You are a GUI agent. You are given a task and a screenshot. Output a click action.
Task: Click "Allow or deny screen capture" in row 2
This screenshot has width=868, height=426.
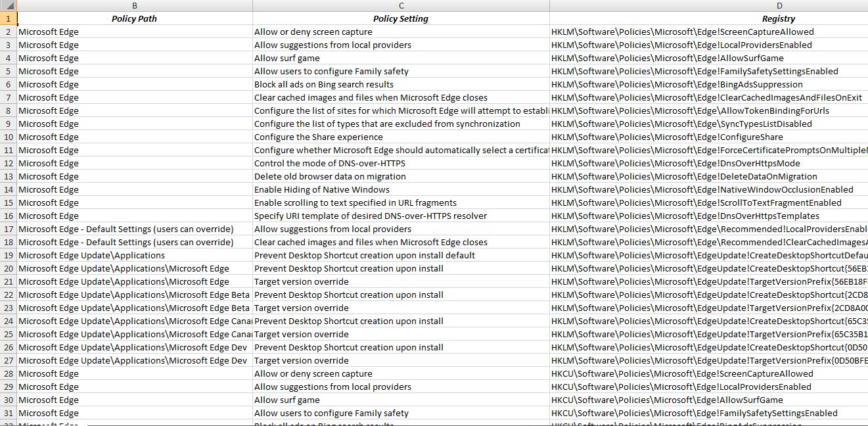(401, 32)
